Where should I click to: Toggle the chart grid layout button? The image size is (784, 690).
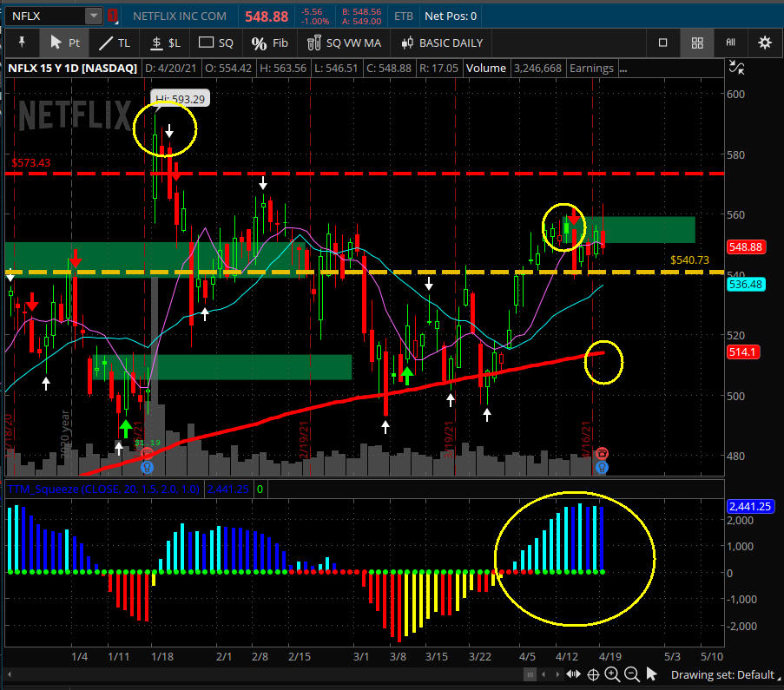coord(696,43)
